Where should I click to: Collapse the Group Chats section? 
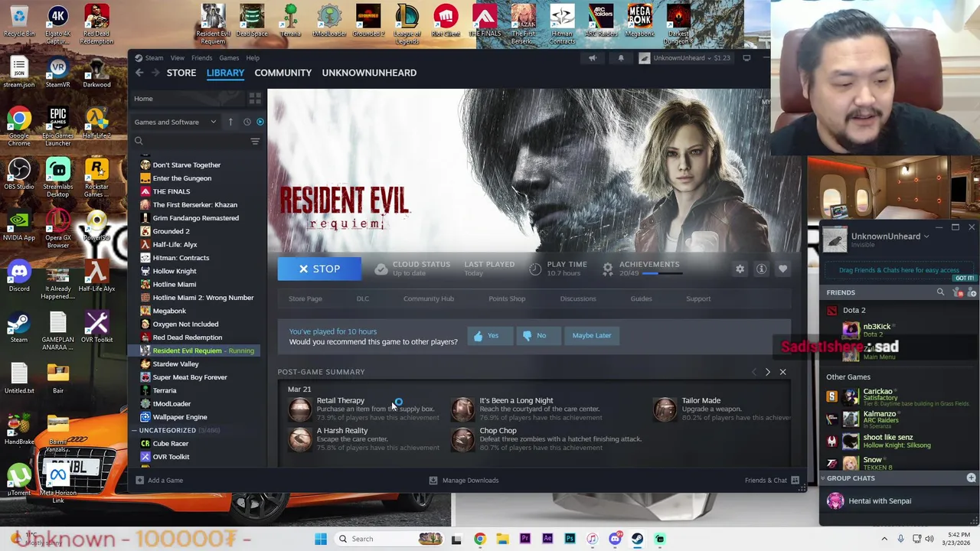[823, 478]
